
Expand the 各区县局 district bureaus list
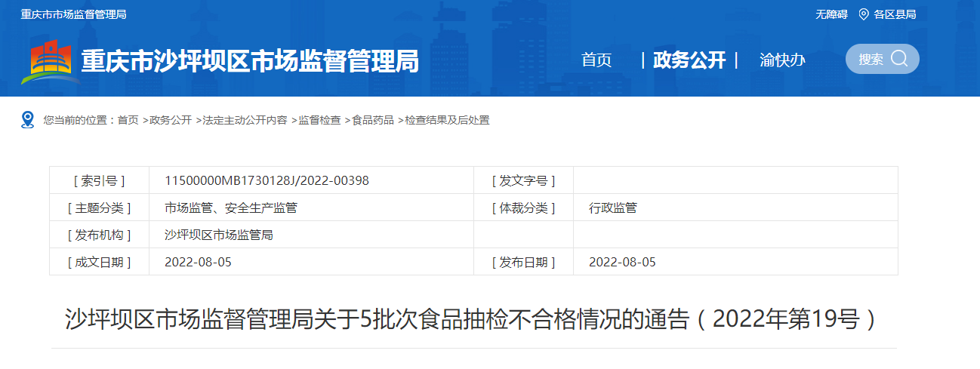pyautogui.click(x=895, y=14)
